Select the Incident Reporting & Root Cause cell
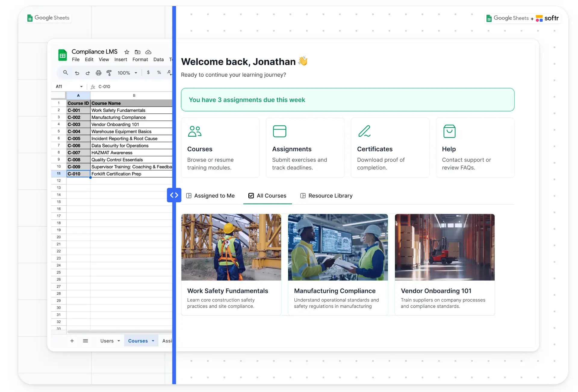Screen dimensions: 578x392 pos(131,138)
